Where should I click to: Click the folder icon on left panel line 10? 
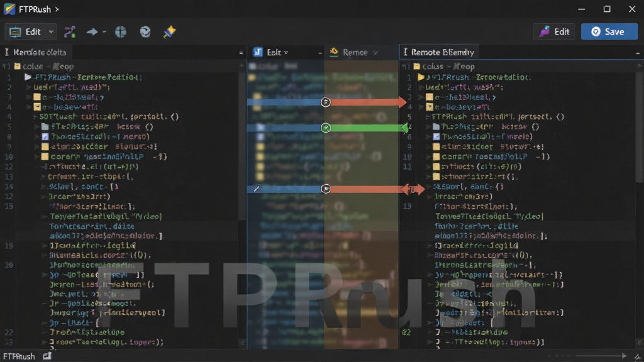click(45, 156)
